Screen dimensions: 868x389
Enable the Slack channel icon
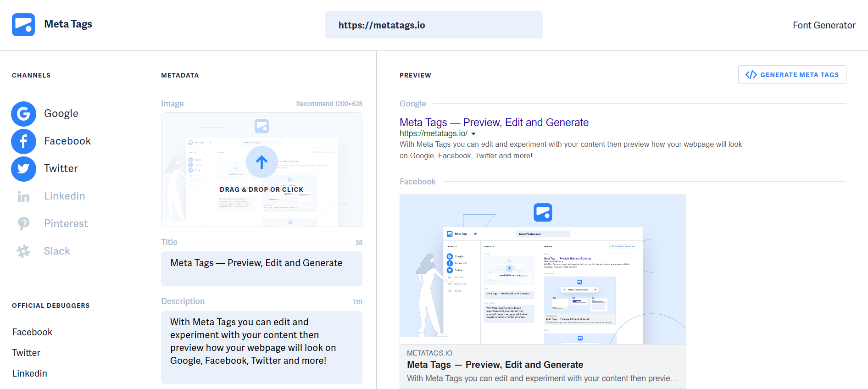[23, 251]
